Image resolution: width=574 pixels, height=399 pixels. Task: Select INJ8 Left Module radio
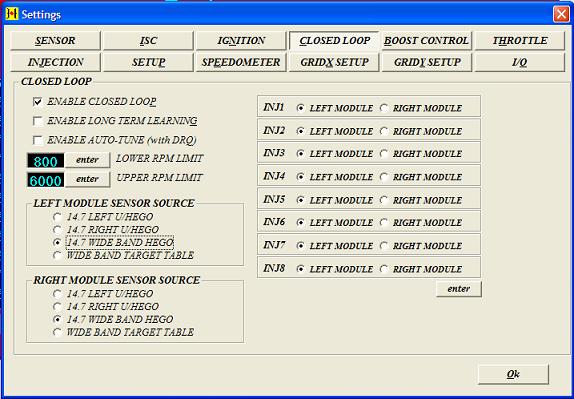tap(301, 269)
